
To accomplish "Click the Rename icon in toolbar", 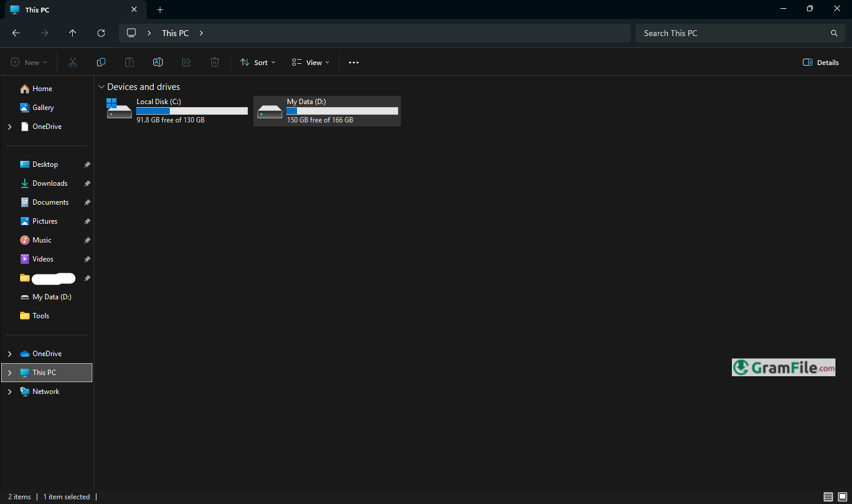I will coord(158,62).
